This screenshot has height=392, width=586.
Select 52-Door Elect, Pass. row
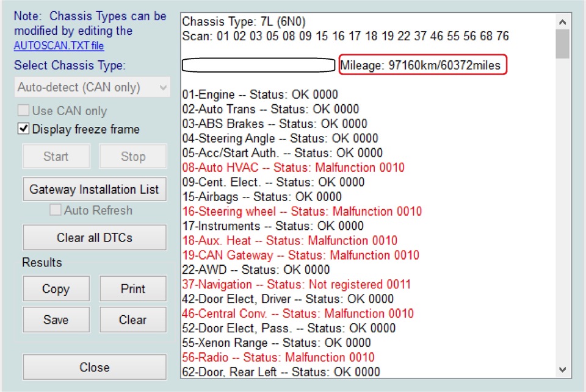[289, 328]
